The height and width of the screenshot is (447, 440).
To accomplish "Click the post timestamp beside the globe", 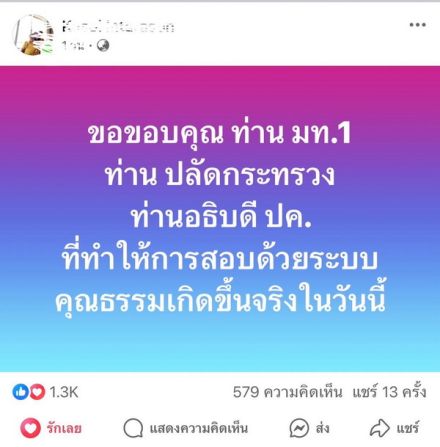I will click(x=73, y=46).
